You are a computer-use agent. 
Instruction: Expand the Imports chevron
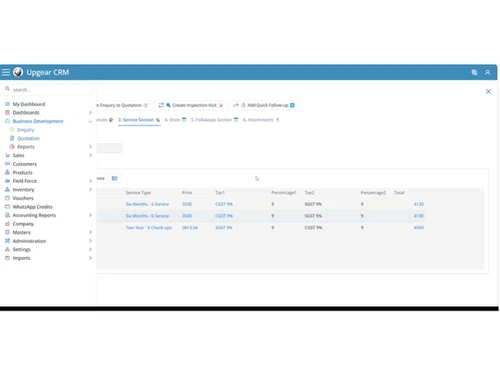coord(90,258)
